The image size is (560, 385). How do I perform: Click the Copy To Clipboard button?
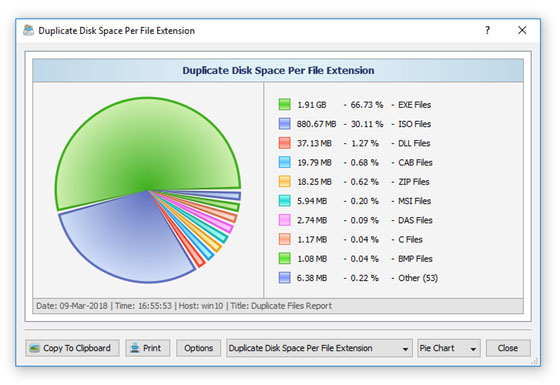[x=72, y=348]
